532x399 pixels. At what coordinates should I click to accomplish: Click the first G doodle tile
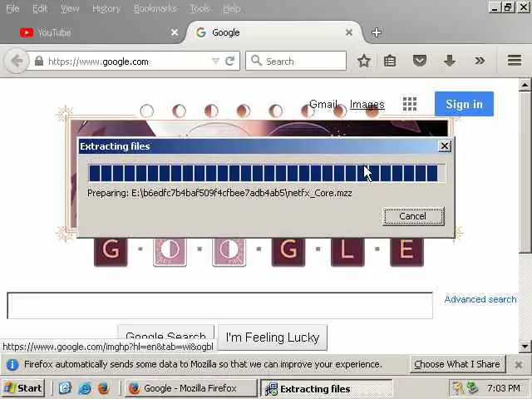(x=111, y=251)
